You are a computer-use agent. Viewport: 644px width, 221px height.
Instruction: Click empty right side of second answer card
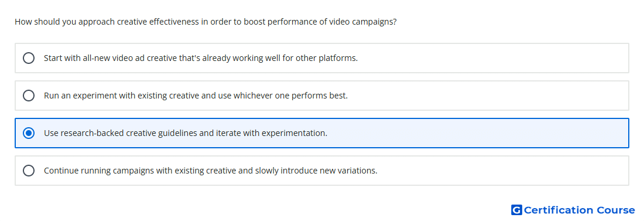pos(493,96)
